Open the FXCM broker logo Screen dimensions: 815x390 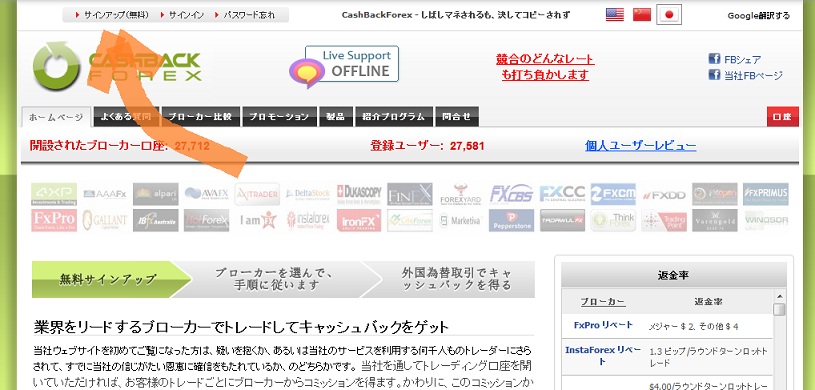coord(613,194)
